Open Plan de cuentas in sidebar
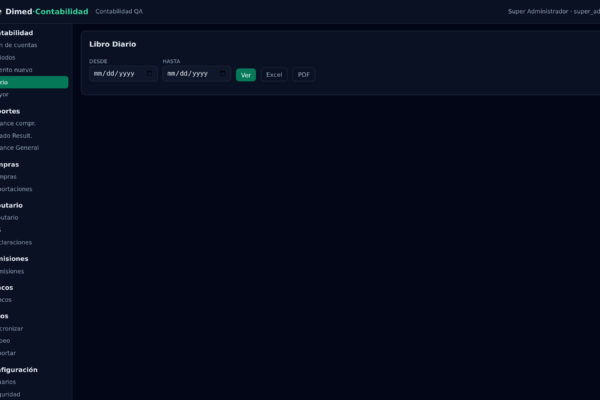 18,45
